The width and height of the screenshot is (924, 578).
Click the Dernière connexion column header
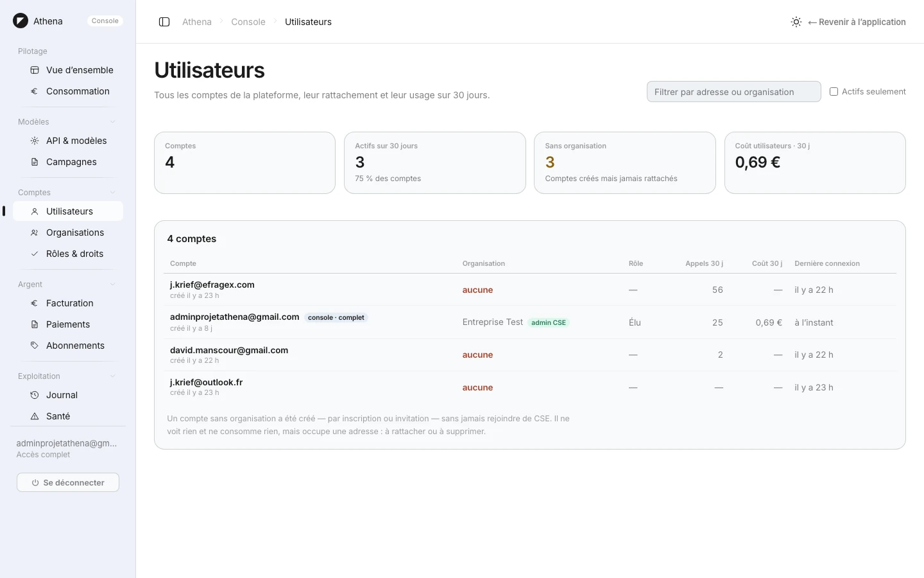pyautogui.click(x=827, y=263)
